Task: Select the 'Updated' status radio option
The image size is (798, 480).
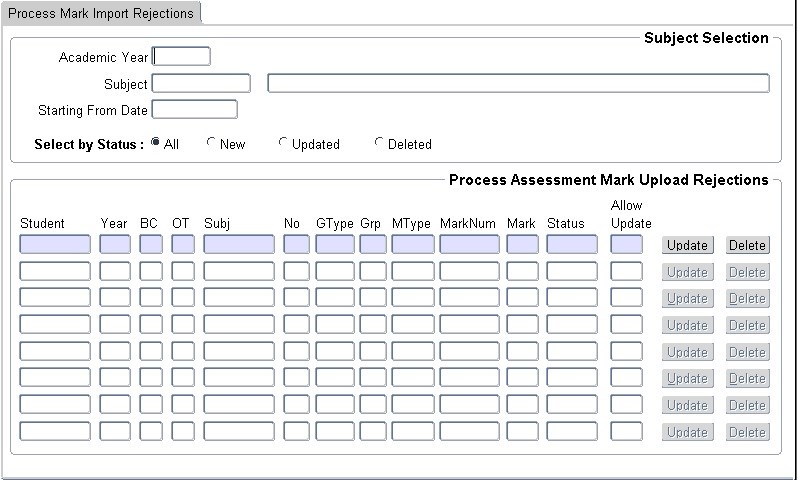Action: (283, 143)
